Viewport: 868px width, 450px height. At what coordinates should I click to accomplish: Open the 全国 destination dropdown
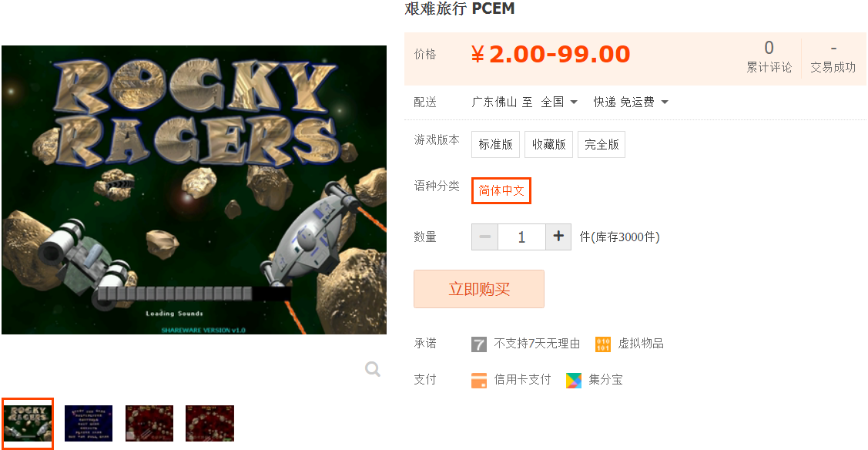coord(559,102)
